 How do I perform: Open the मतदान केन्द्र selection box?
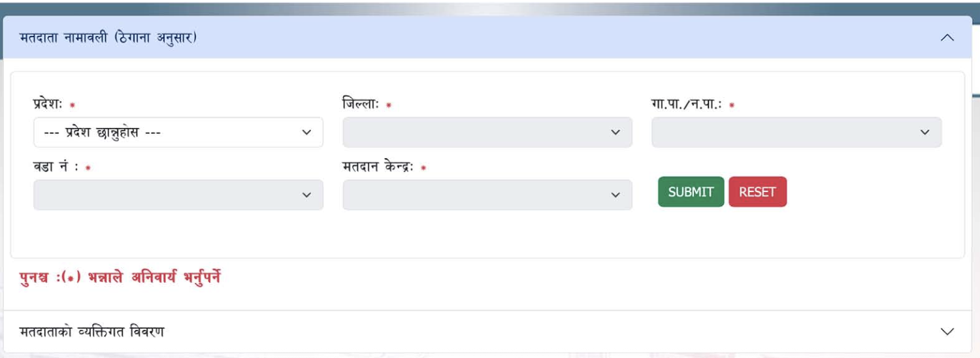click(477, 195)
